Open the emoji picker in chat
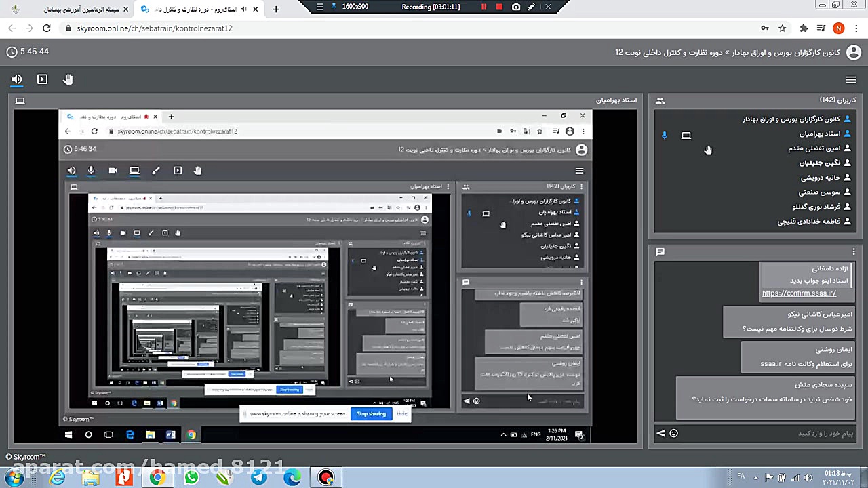868x488 pixels. pyautogui.click(x=673, y=433)
